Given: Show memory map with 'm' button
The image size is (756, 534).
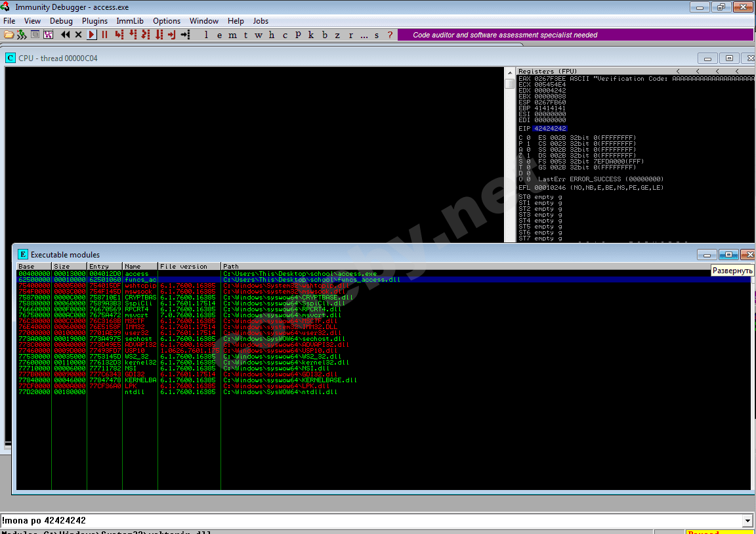Looking at the screenshot, I should click(x=232, y=35).
